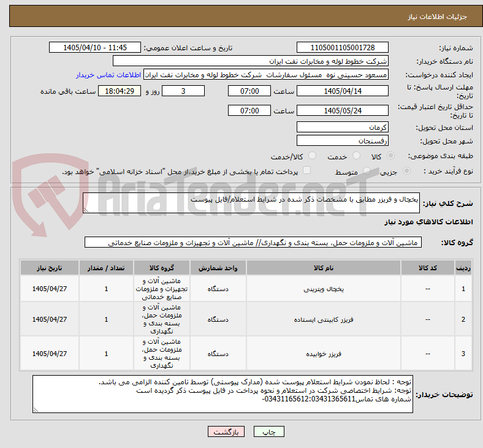Select the متوسط purchase type radio
483x448 pixels.
367,171
